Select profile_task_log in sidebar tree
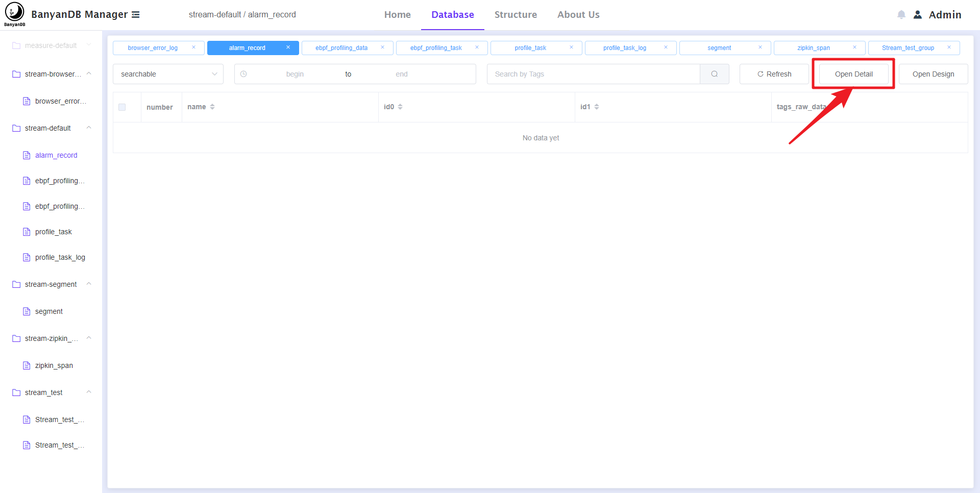Screen dimensions: 980x493 60,257
